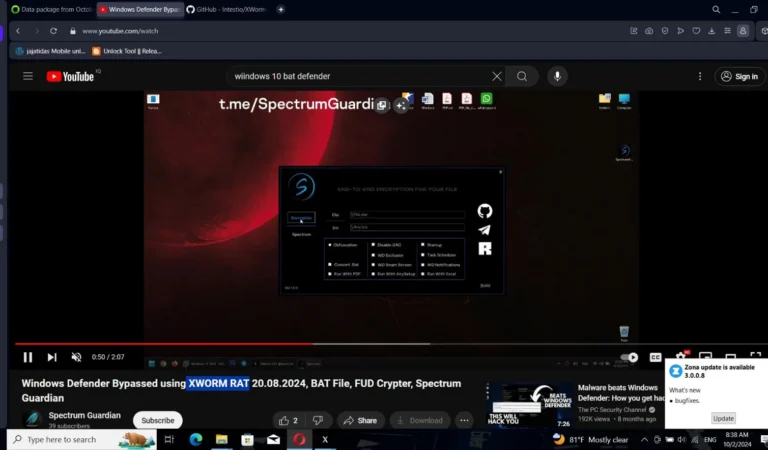Open Spectrum Guardian channel avatar
This screenshot has width=768, height=450.
tap(33, 419)
